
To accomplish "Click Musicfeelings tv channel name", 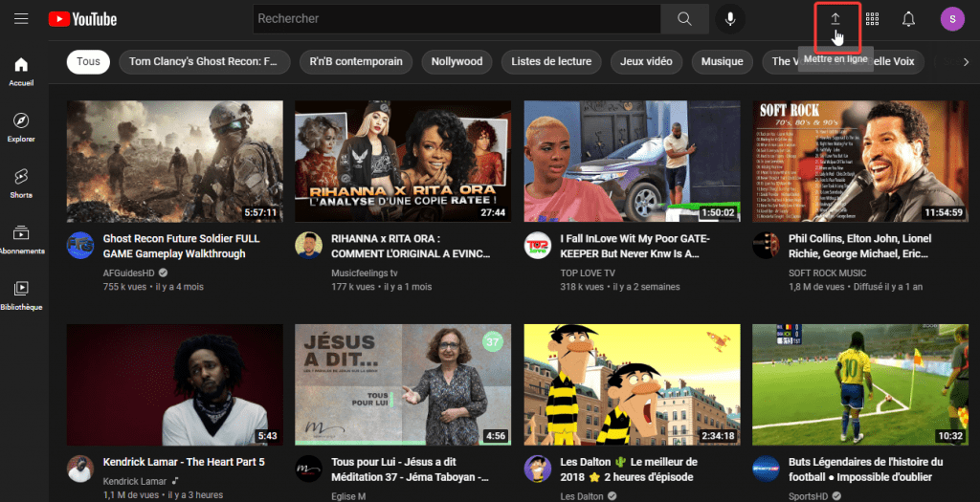I will tap(365, 273).
